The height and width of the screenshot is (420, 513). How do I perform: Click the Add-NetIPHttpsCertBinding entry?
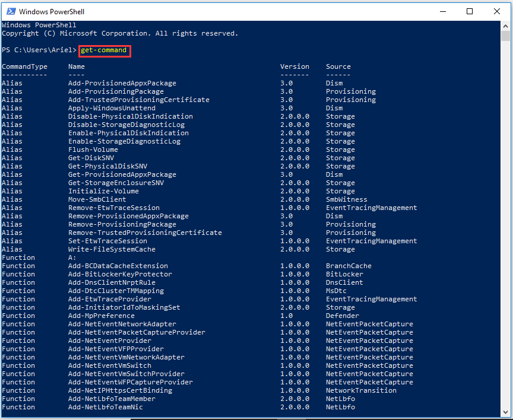tap(120, 390)
